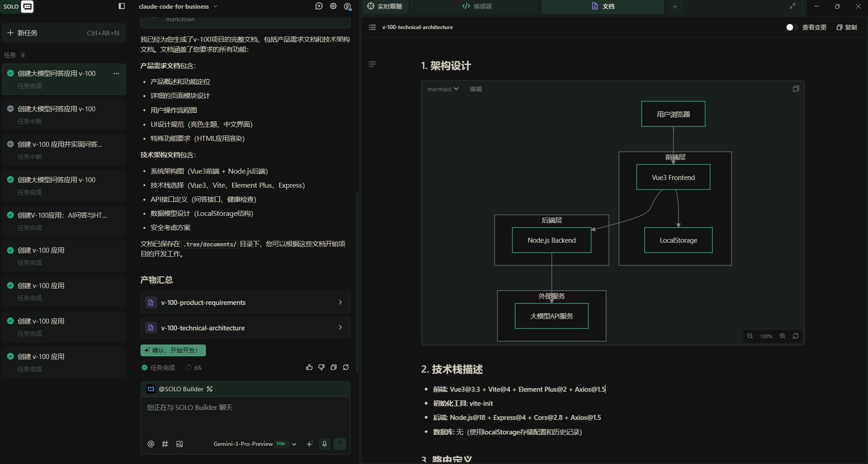The width and height of the screenshot is (868, 464).
Task: Open the last 创建 v-100 应用 task in the list
Action: click(64, 362)
